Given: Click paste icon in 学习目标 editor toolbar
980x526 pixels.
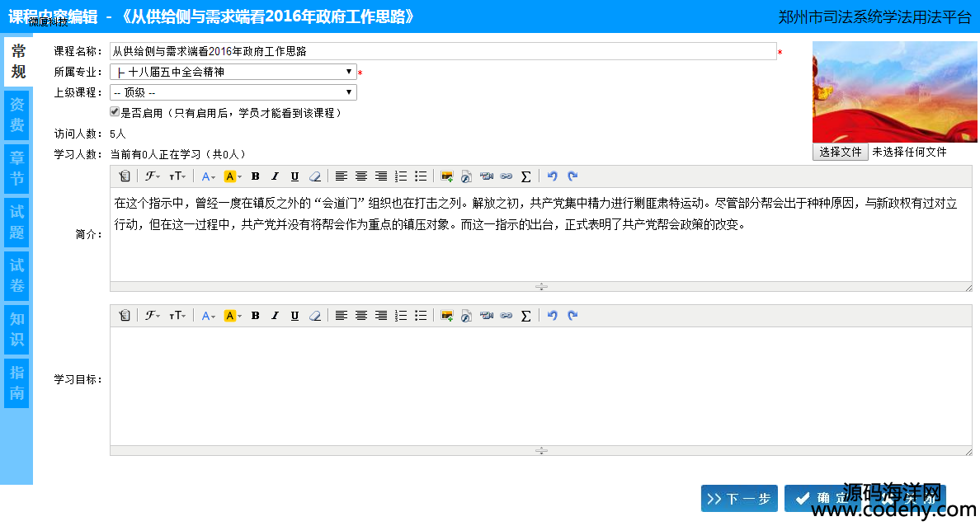Looking at the screenshot, I should point(125,316).
